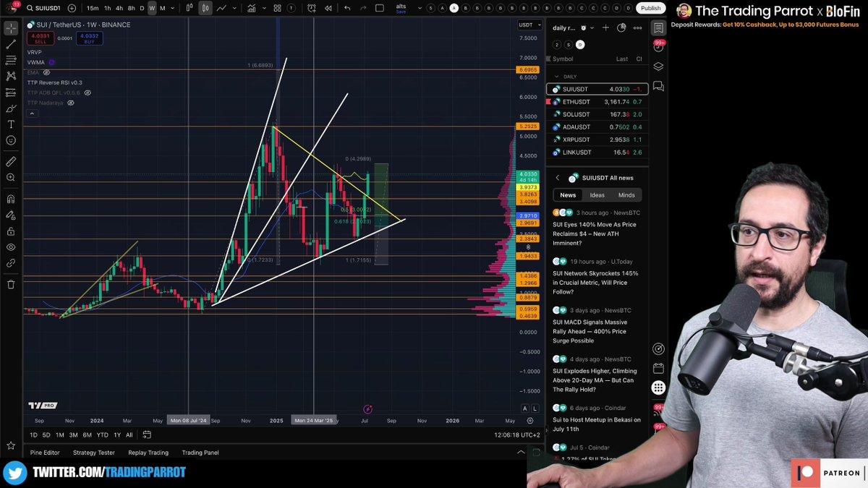The width and height of the screenshot is (868, 488).
Task: Toggle hide all drawings eye icon
Action: coord(11,247)
